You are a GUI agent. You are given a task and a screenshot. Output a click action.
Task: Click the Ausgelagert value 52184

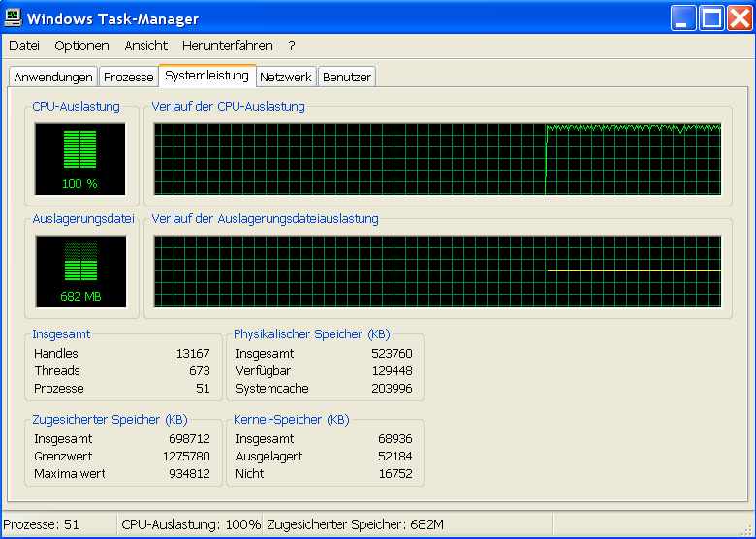[395, 456]
